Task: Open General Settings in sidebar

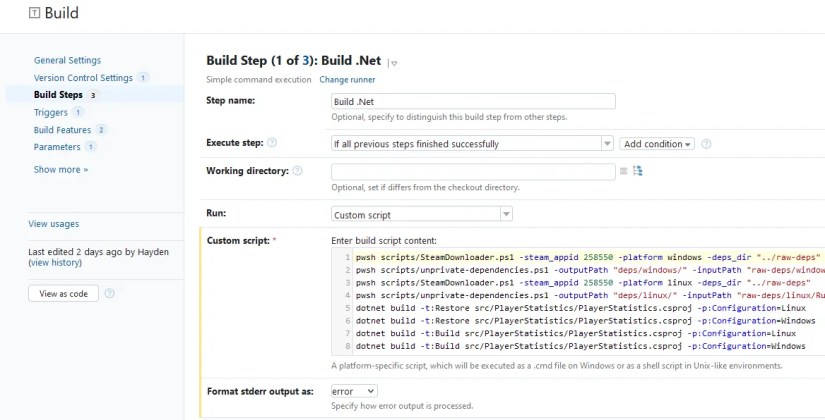Action: pyautogui.click(x=67, y=60)
